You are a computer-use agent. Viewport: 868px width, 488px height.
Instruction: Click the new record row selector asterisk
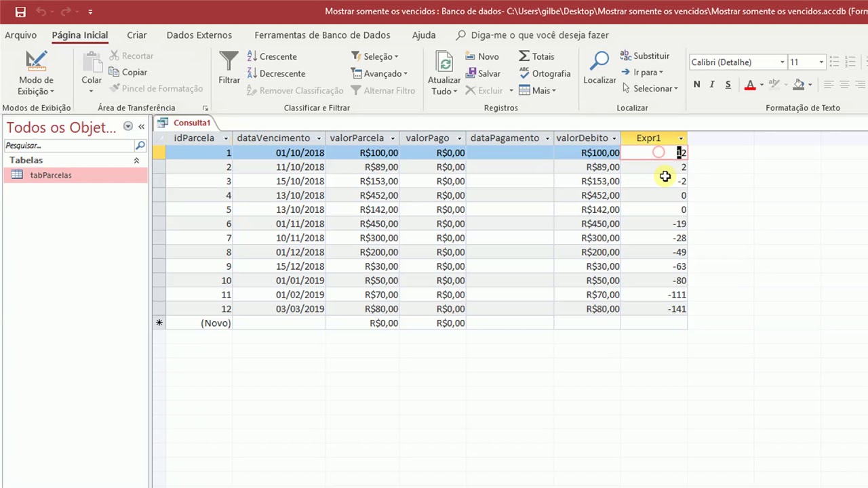[159, 323]
